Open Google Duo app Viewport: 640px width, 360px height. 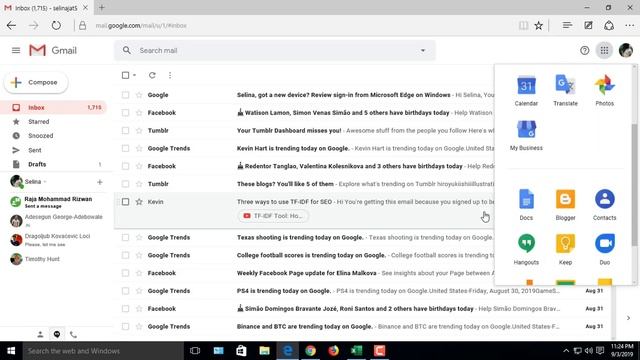(x=604, y=249)
